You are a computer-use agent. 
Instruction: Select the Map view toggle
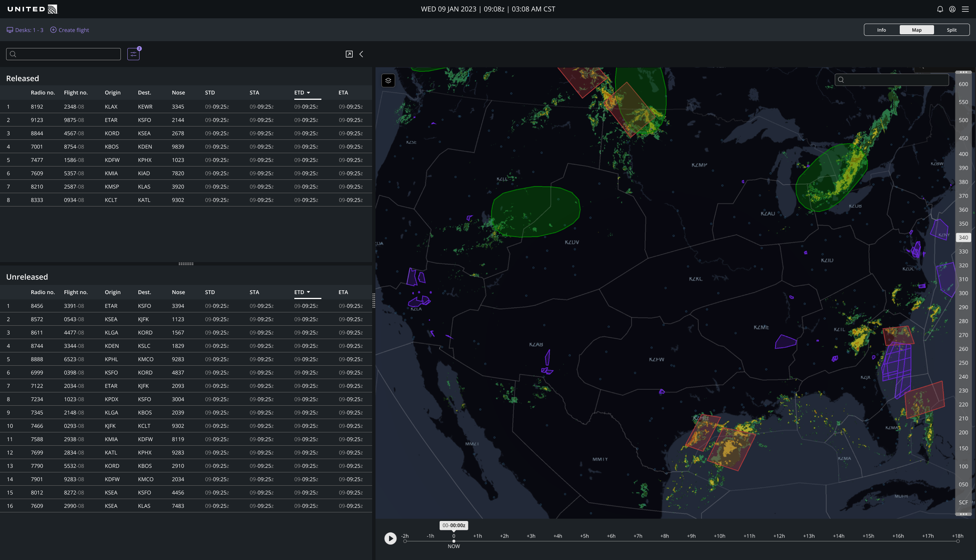pos(917,30)
